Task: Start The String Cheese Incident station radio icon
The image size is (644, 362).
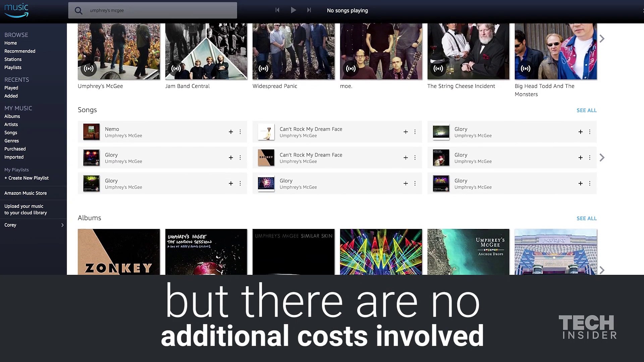Action: 438,69
